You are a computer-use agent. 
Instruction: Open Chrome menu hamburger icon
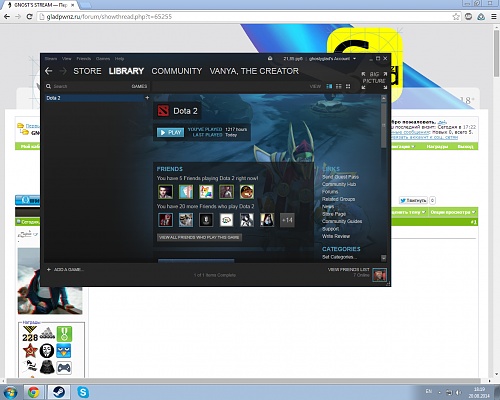494,16
